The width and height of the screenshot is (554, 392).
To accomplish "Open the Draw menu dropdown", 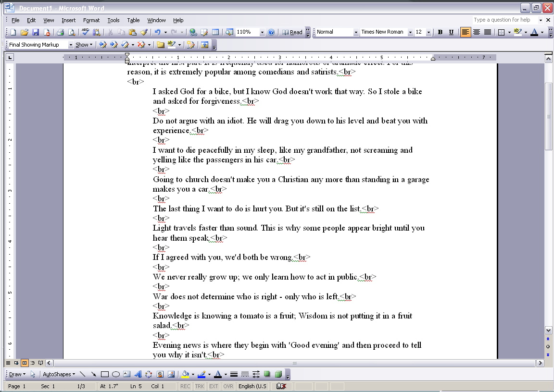I will (17, 374).
